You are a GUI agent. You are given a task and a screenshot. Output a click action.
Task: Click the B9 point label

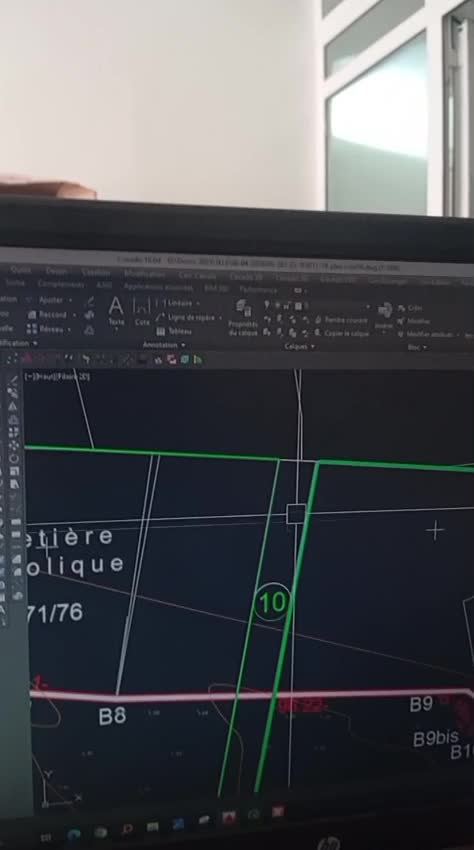tap(421, 704)
